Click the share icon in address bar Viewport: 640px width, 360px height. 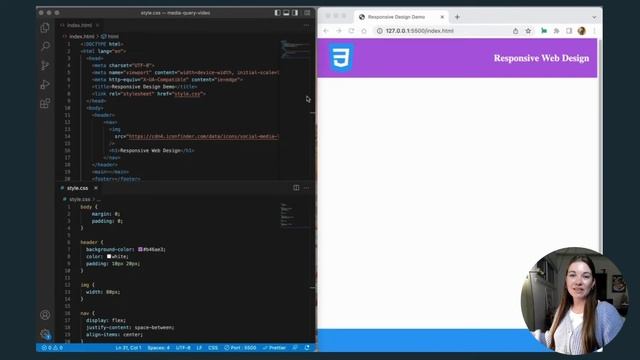516,31
